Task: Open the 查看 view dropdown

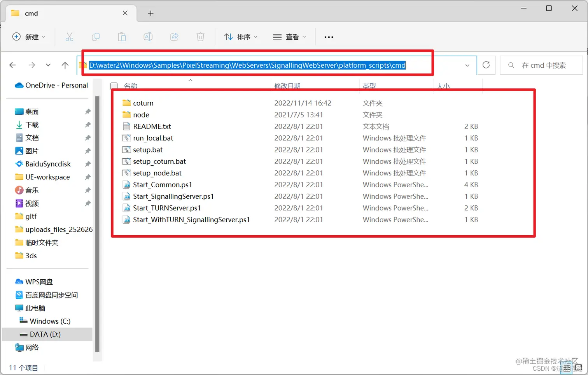Action: click(289, 37)
